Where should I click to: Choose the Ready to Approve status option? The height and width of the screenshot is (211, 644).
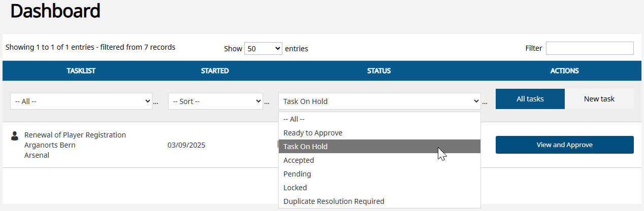click(x=379, y=133)
